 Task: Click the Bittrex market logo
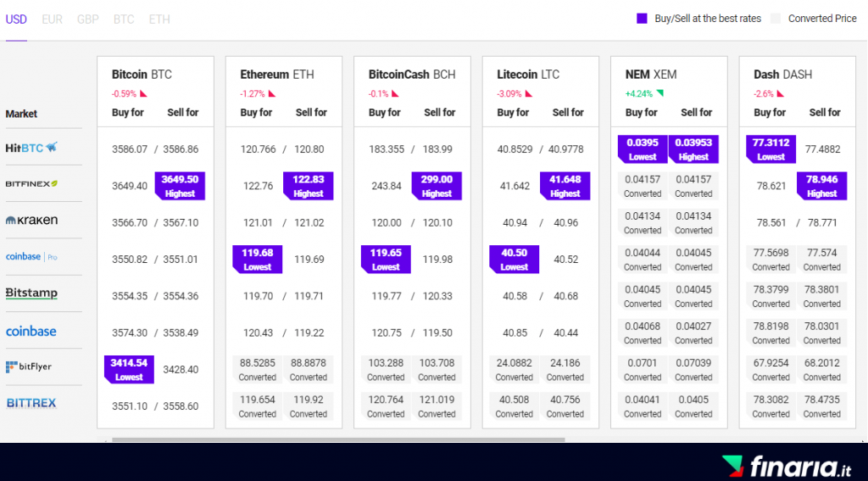(31, 403)
